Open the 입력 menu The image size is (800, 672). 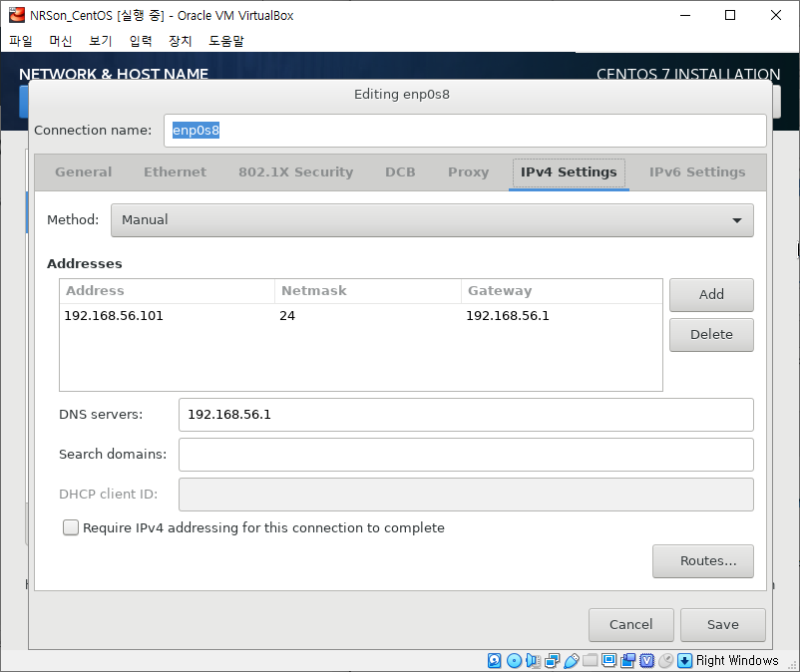[x=141, y=41]
